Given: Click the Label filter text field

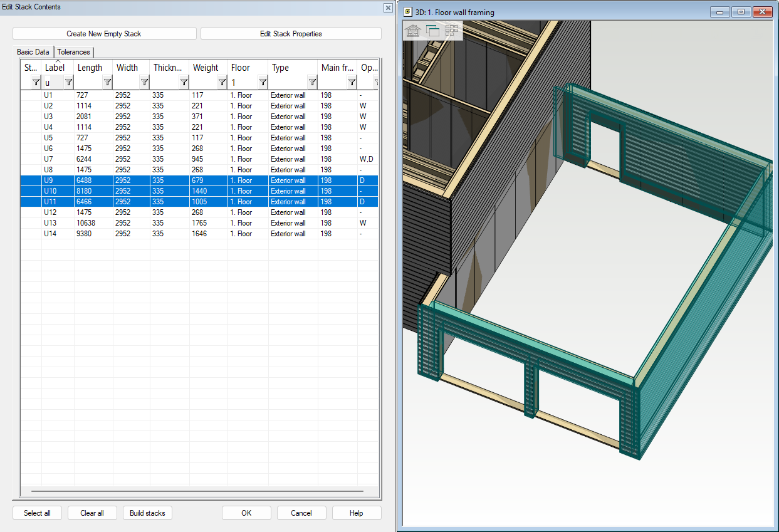Looking at the screenshot, I should 53,82.
